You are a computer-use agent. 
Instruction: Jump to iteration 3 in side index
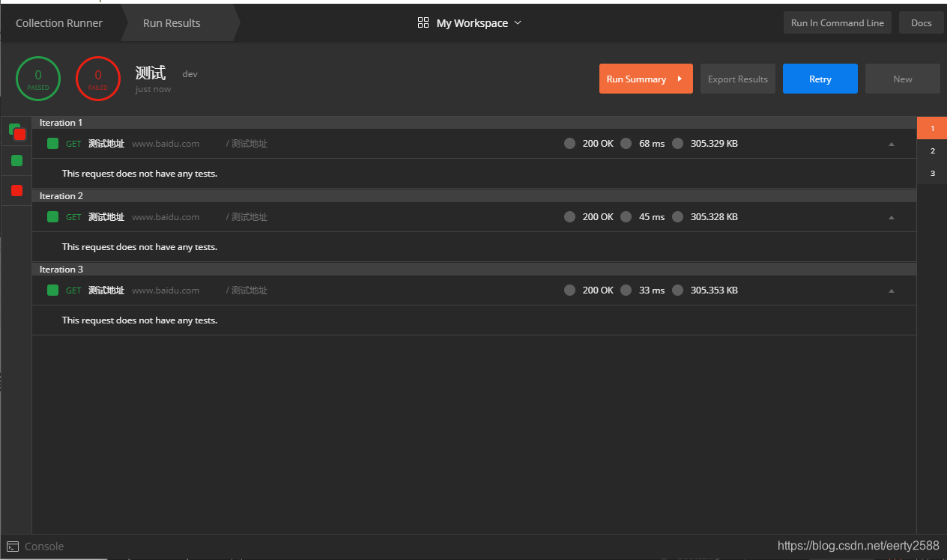pyautogui.click(x=932, y=173)
